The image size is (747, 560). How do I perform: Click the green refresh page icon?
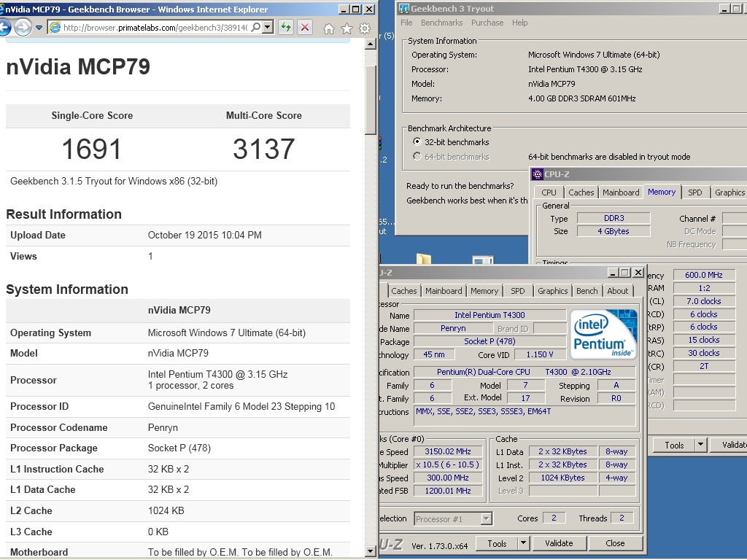pos(286,28)
